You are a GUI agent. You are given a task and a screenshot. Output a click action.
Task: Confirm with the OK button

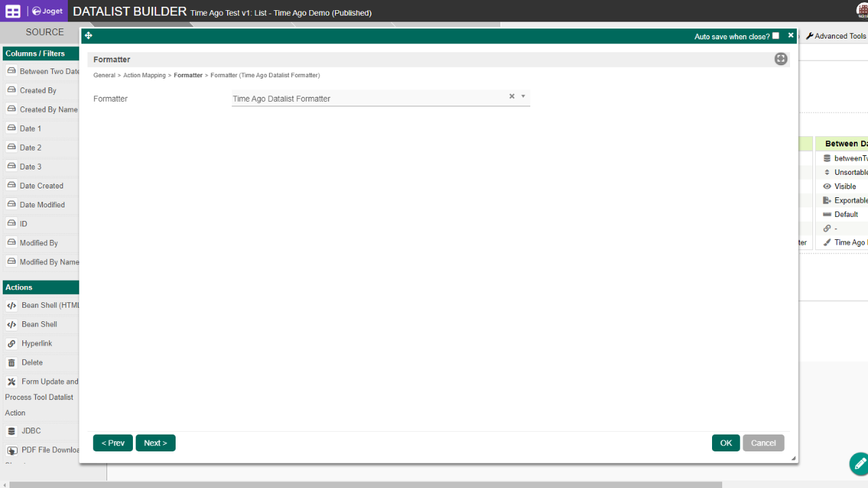point(726,443)
